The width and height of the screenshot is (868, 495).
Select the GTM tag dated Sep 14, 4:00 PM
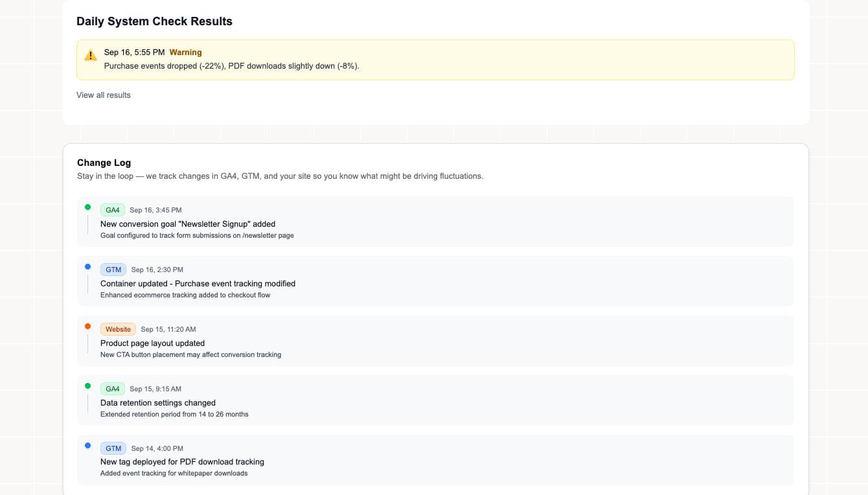point(113,448)
